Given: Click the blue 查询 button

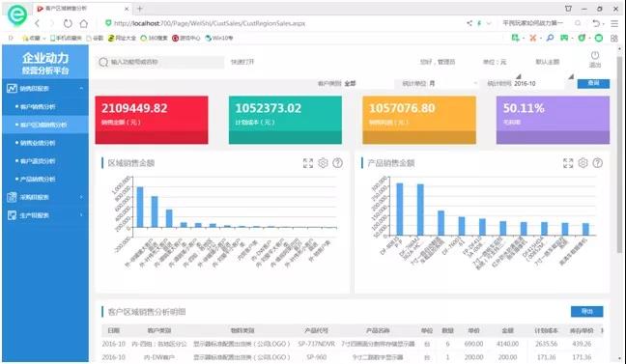Looking at the screenshot, I should click(593, 83).
